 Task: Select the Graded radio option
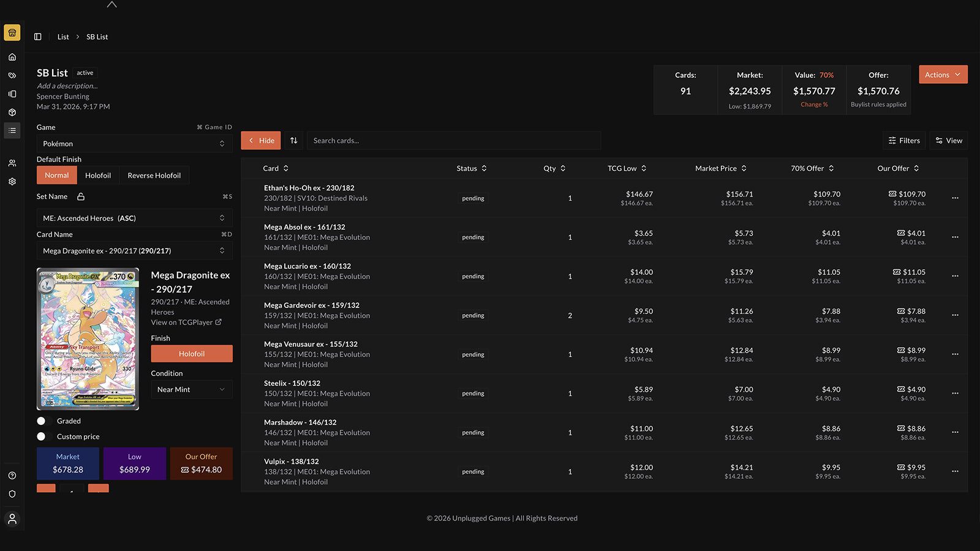(41, 421)
